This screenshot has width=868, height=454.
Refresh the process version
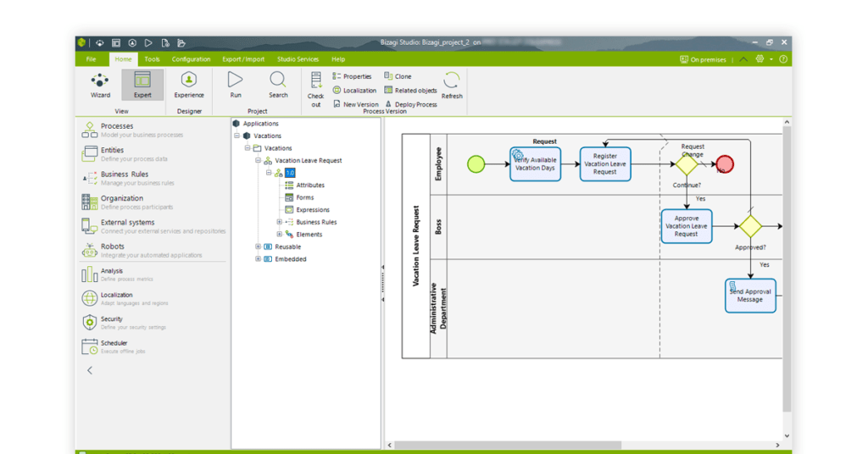click(452, 85)
